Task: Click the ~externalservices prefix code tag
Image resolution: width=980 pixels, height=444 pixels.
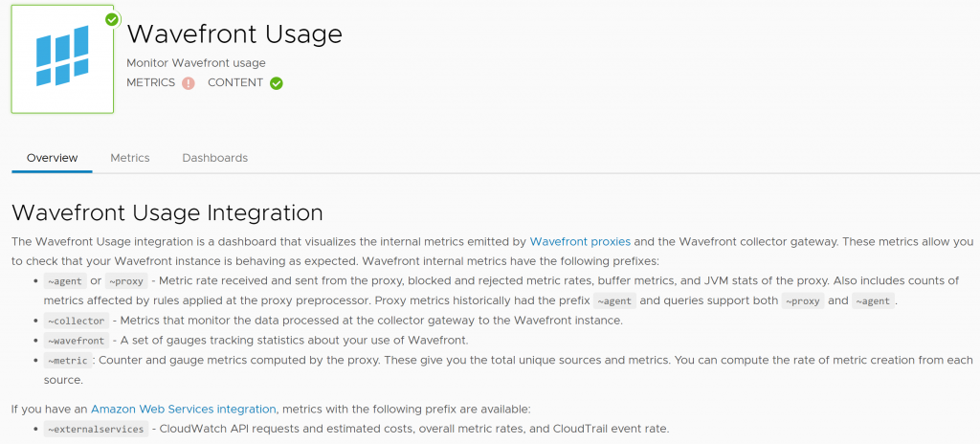Action: (x=97, y=429)
